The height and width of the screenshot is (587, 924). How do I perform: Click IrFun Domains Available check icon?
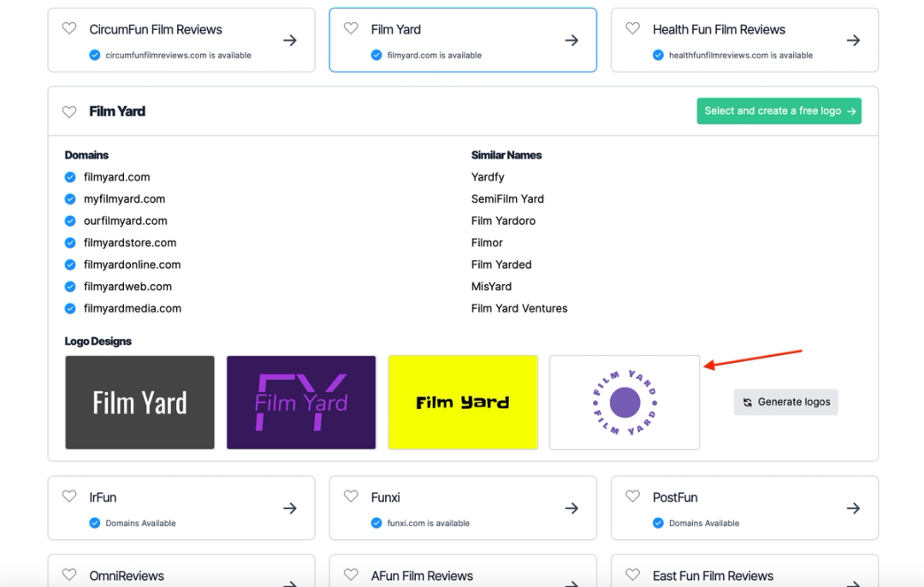pyautogui.click(x=94, y=523)
